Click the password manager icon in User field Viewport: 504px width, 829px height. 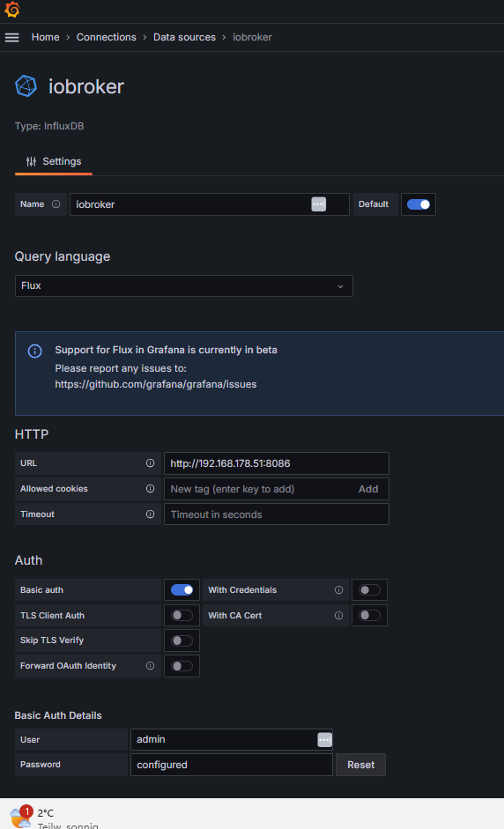click(324, 740)
